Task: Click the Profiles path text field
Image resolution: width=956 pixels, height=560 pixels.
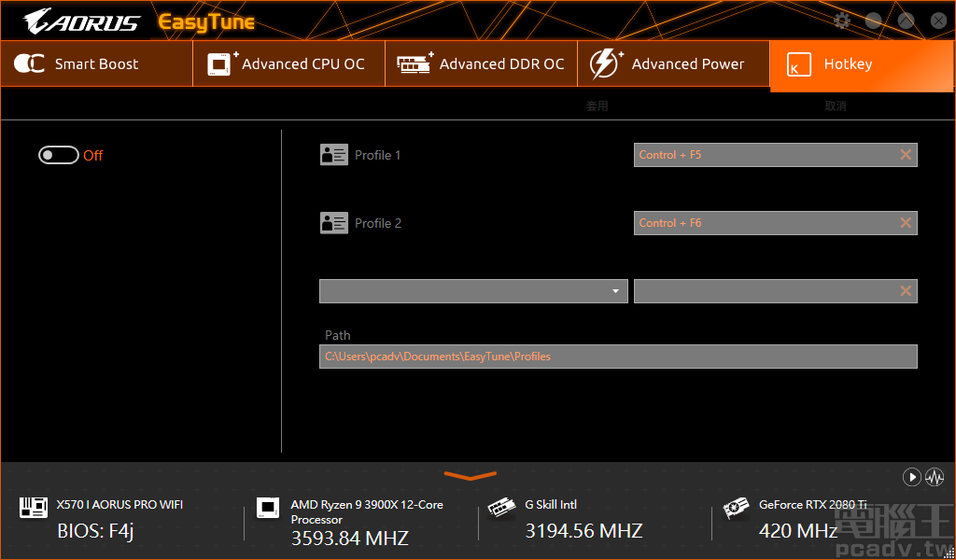Action: pos(618,357)
